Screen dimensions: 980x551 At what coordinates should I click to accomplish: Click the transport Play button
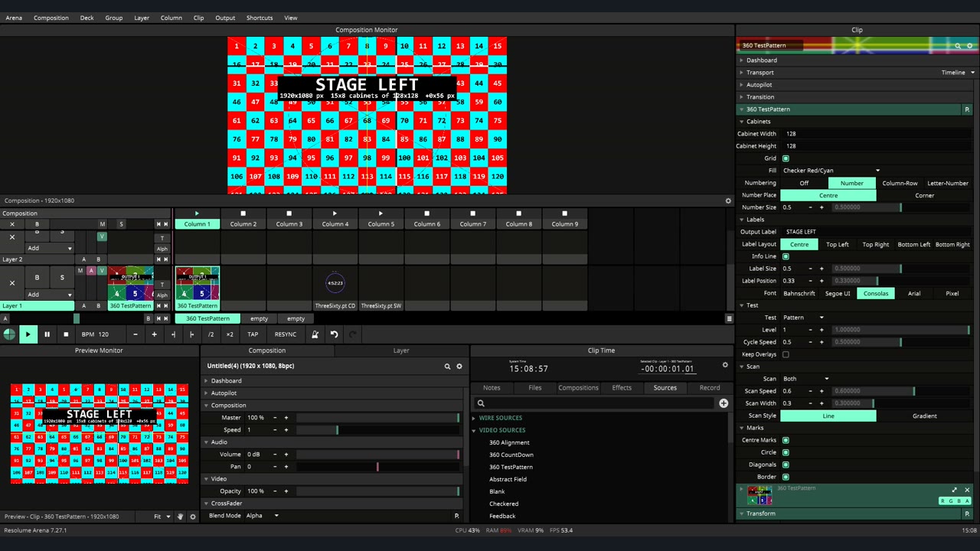[x=28, y=334]
